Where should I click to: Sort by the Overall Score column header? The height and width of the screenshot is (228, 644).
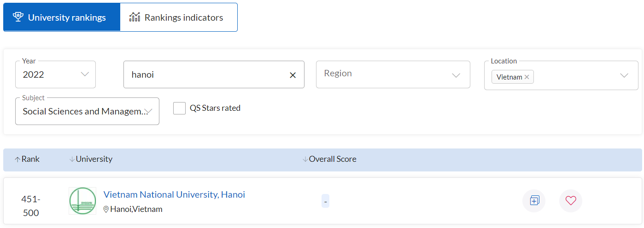[329, 159]
